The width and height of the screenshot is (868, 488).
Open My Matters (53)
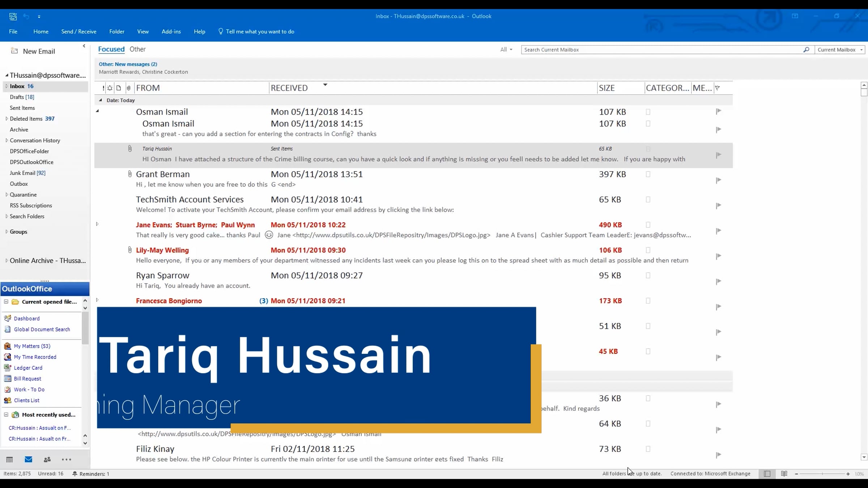pyautogui.click(x=32, y=346)
